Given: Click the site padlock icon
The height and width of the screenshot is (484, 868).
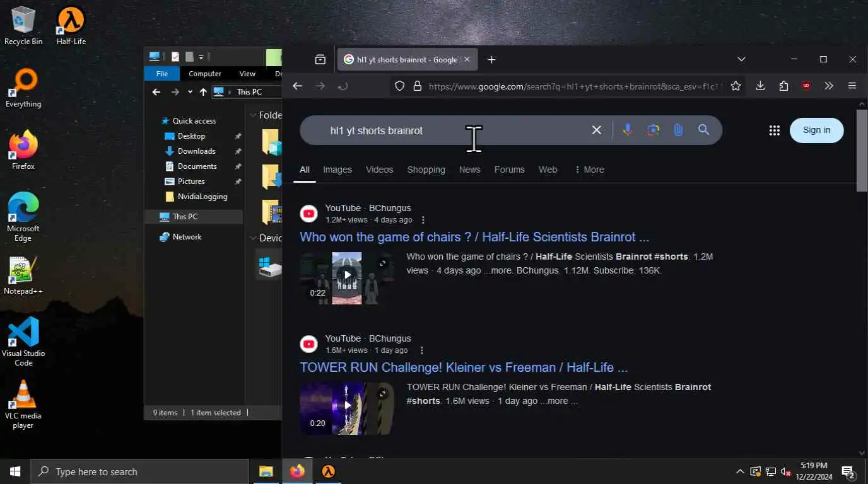Looking at the screenshot, I should pyautogui.click(x=417, y=86).
